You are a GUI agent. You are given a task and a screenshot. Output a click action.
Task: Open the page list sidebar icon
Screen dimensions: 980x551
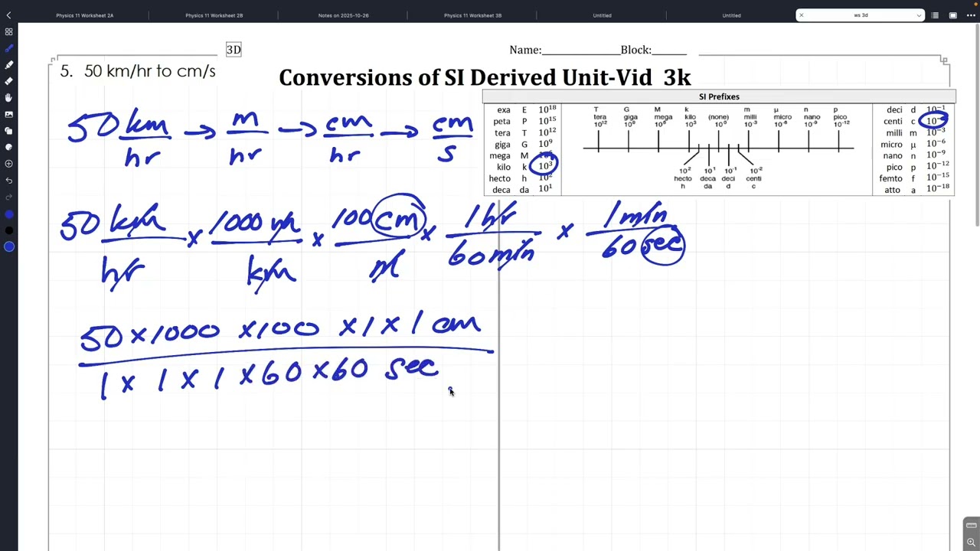point(935,15)
